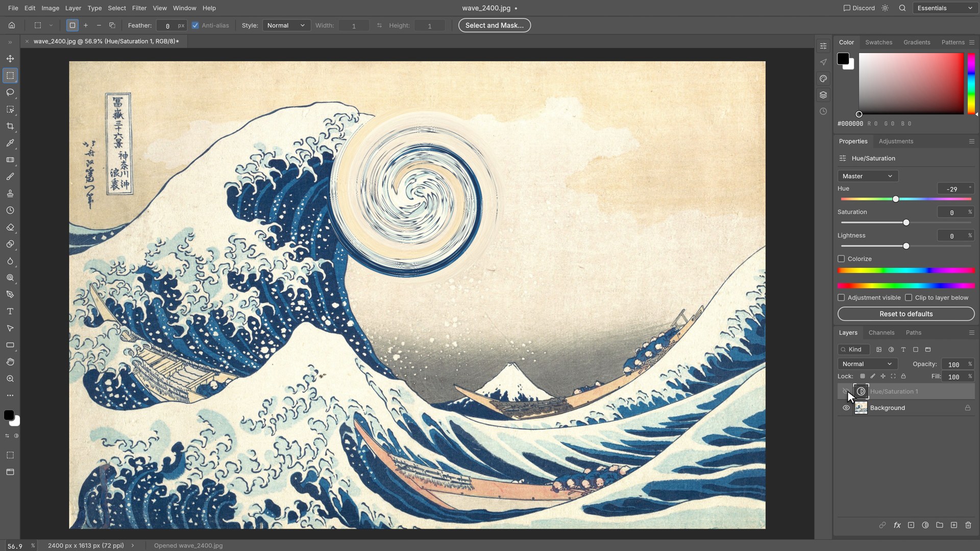Click the Discord link
Viewport: 980px width, 551px height.
(x=859, y=8)
